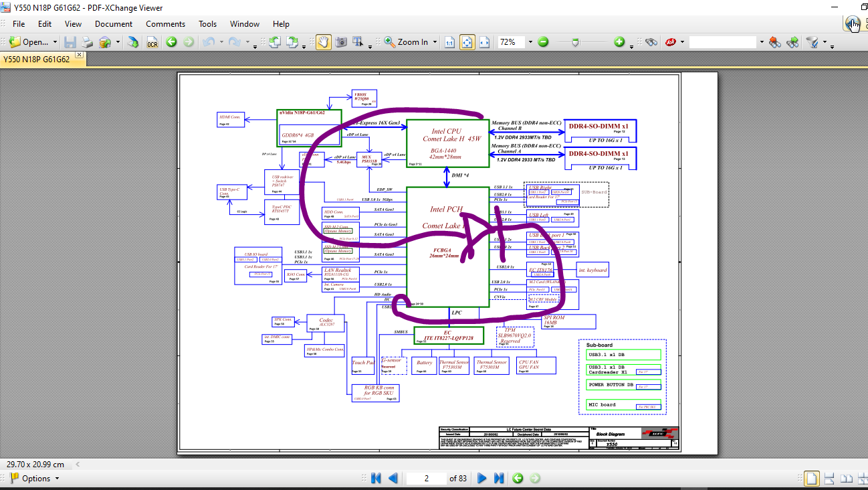Image resolution: width=868 pixels, height=490 pixels.
Task: Click the page size text 29.70 x 20.99 cm
Action: pos(35,464)
